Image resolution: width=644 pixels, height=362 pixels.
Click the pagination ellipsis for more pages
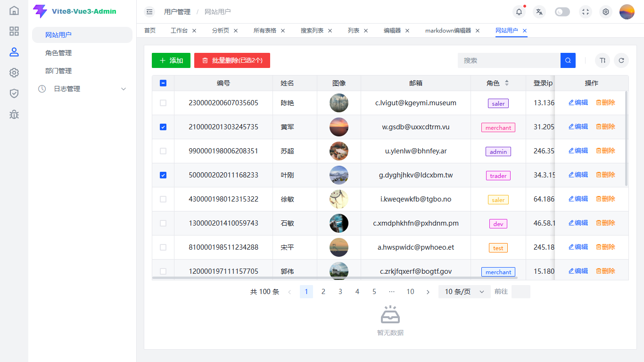(391, 292)
